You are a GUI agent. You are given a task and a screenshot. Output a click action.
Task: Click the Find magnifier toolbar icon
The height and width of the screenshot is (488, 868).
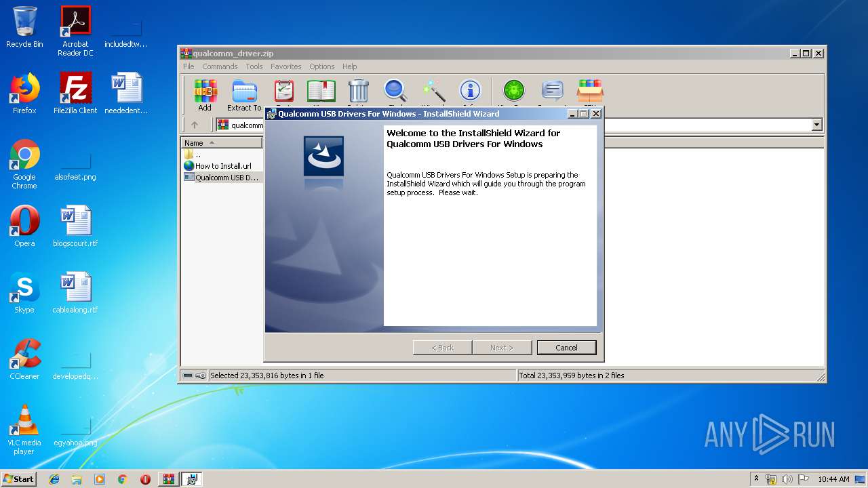(x=395, y=91)
